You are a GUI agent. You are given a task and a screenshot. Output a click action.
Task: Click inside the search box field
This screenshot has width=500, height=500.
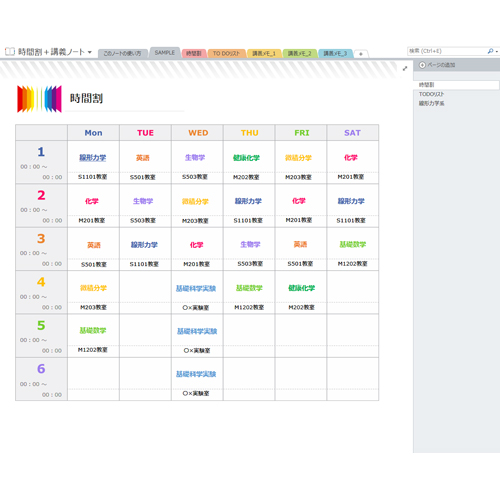[447, 51]
